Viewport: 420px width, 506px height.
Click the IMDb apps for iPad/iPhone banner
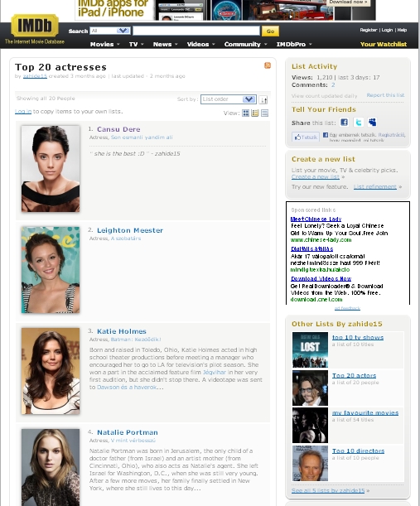point(225,10)
